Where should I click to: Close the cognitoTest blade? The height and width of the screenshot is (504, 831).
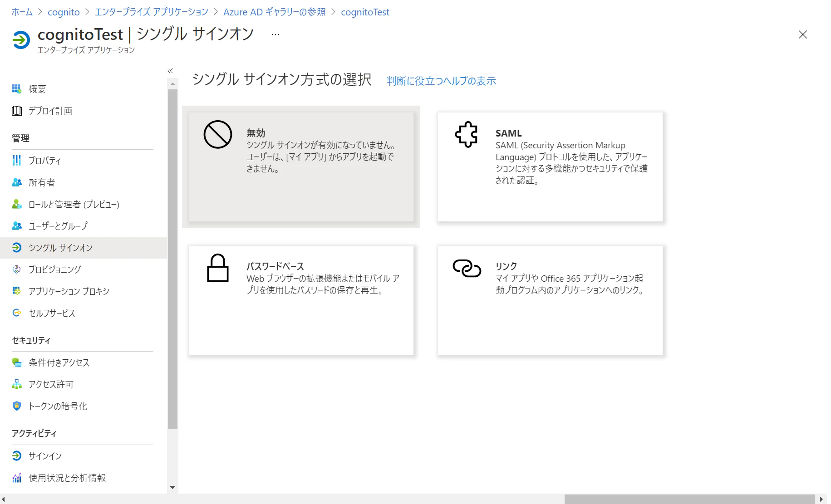click(x=803, y=34)
